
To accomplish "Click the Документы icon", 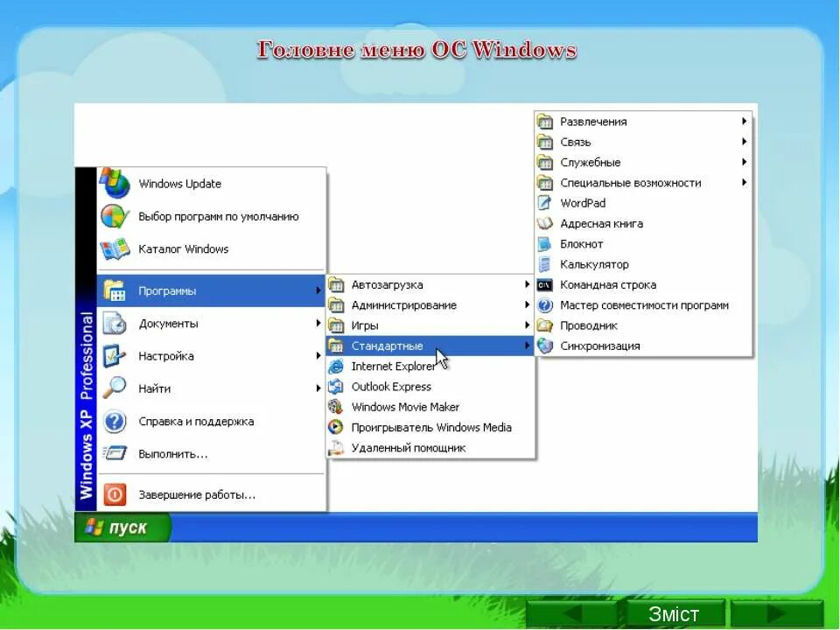I will click(115, 324).
